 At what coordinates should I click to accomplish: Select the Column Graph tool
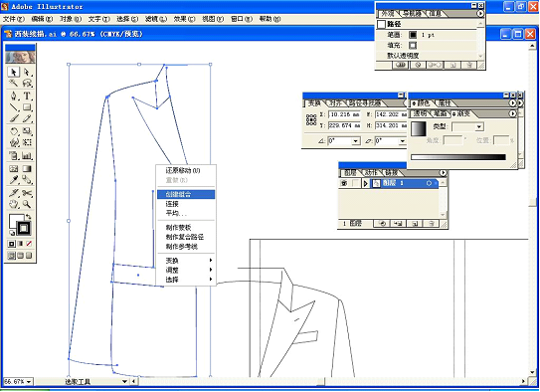tap(27, 155)
